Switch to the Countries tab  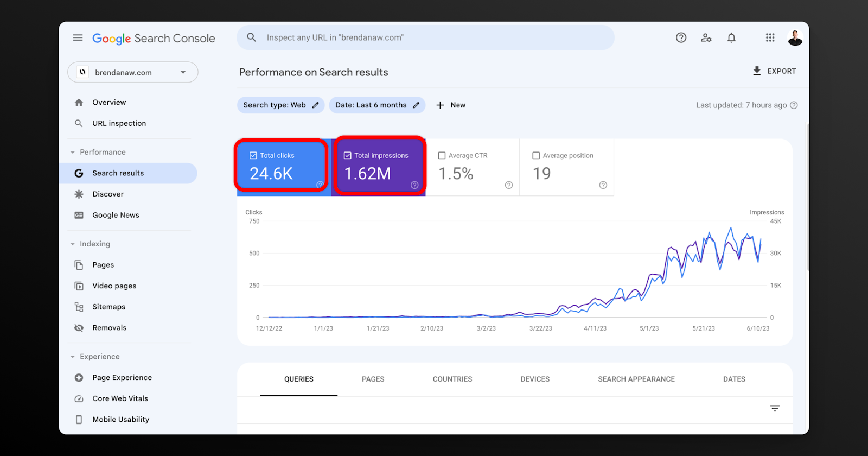pyautogui.click(x=452, y=379)
